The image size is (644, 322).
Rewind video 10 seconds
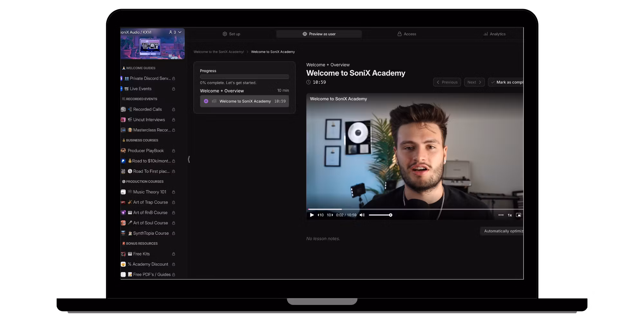click(x=321, y=215)
